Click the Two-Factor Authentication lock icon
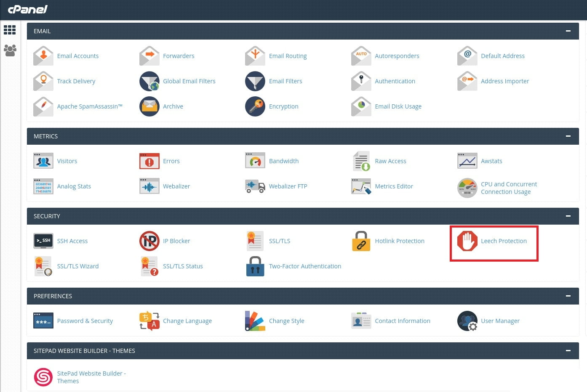The height and width of the screenshot is (392, 587). [x=255, y=266]
